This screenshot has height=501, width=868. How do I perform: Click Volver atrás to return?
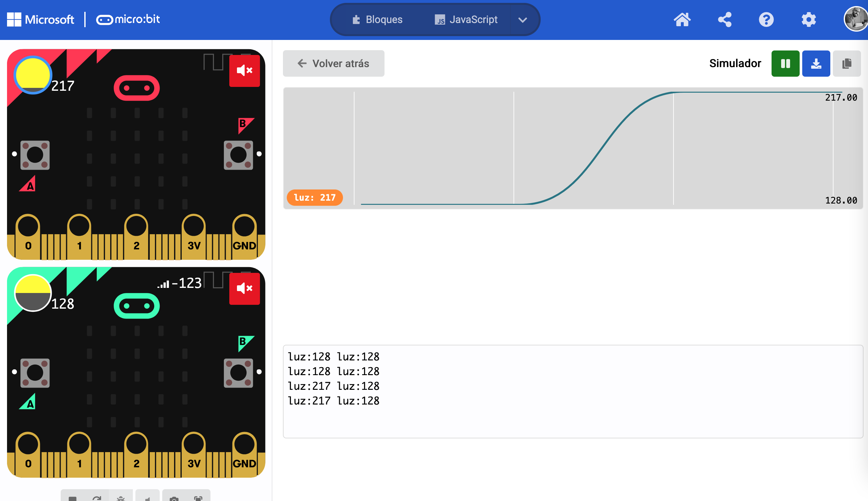(333, 64)
